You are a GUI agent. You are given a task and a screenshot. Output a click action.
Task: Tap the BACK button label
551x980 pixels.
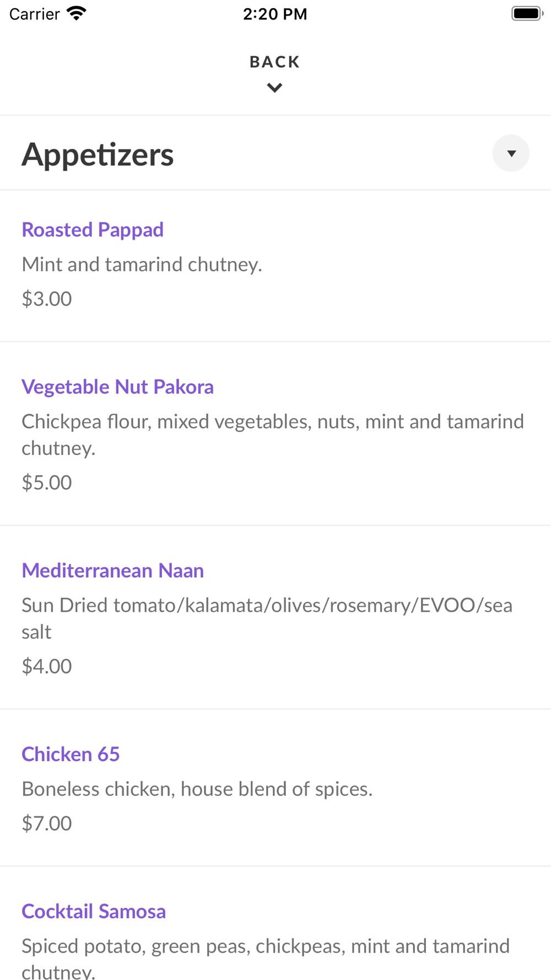(x=274, y=62)
